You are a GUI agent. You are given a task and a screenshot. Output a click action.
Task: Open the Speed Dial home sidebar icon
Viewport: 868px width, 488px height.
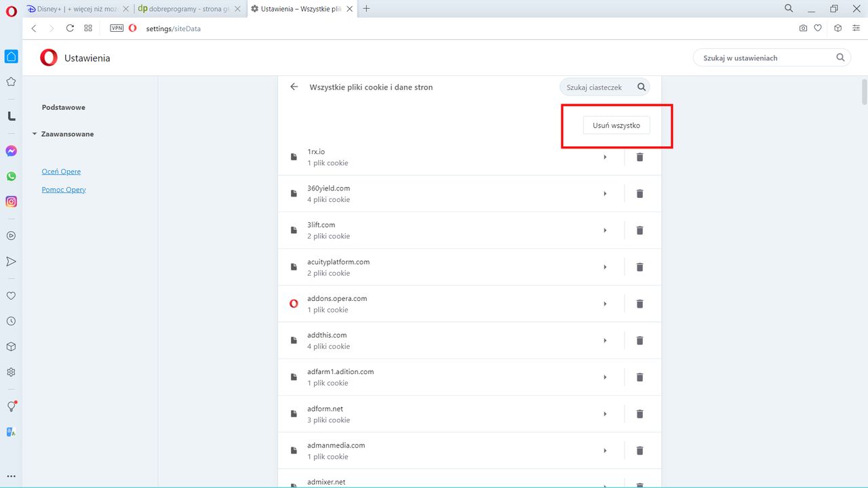point(11,56)
